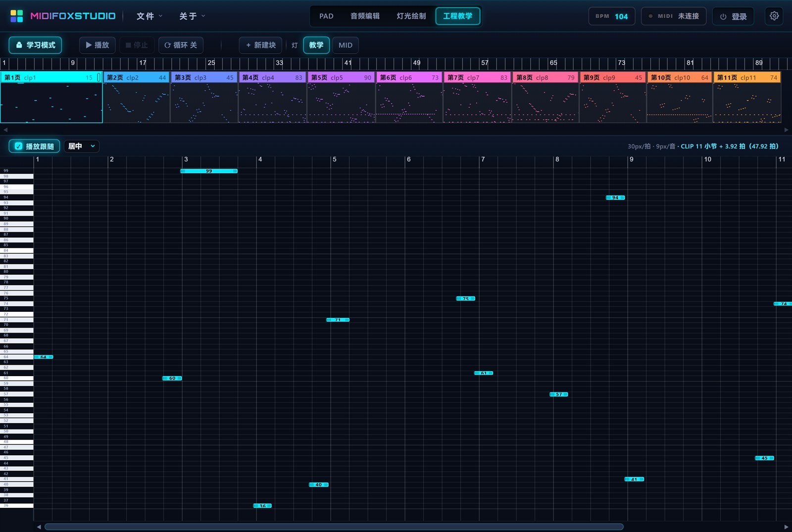792x532 pixels.
Task: Click the MIDI 未连接 status indicator
Action: coord(673,16)
